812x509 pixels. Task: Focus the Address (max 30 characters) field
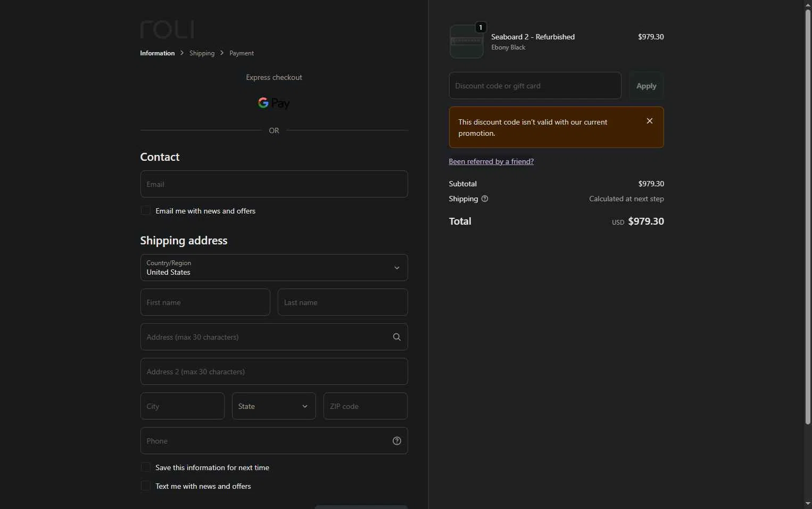274,337
